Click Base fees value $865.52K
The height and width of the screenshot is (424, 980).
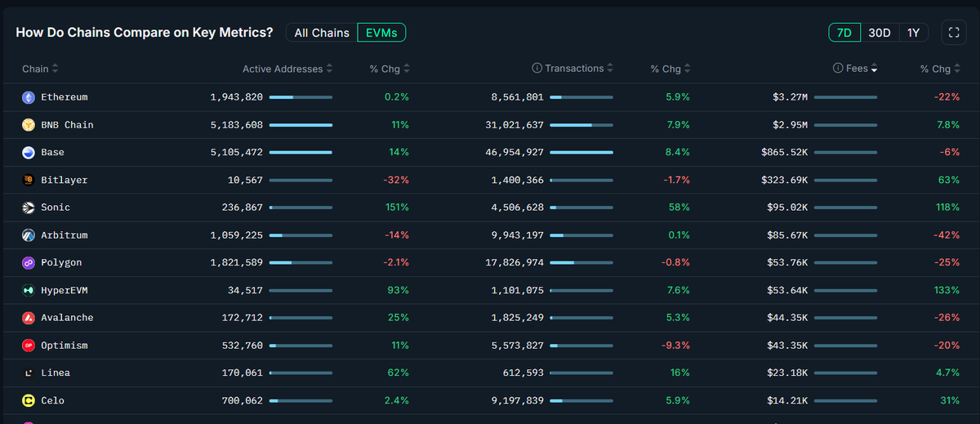point(784,153)
